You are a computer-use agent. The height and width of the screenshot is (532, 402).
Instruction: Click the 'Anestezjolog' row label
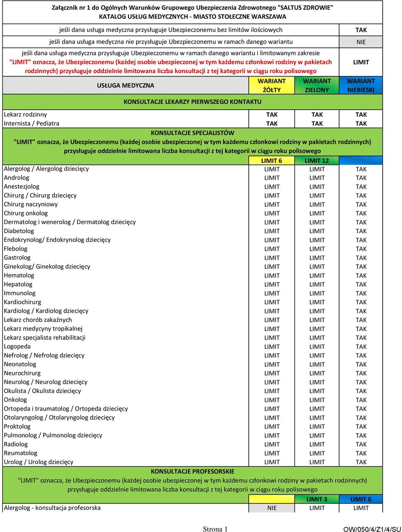(21, 187)
